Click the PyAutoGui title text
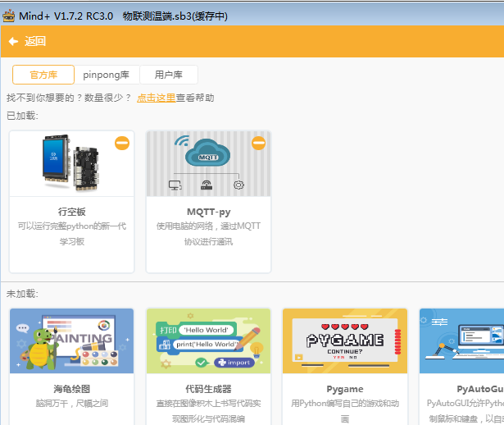The image size is (504, 425). click(480, 389)
